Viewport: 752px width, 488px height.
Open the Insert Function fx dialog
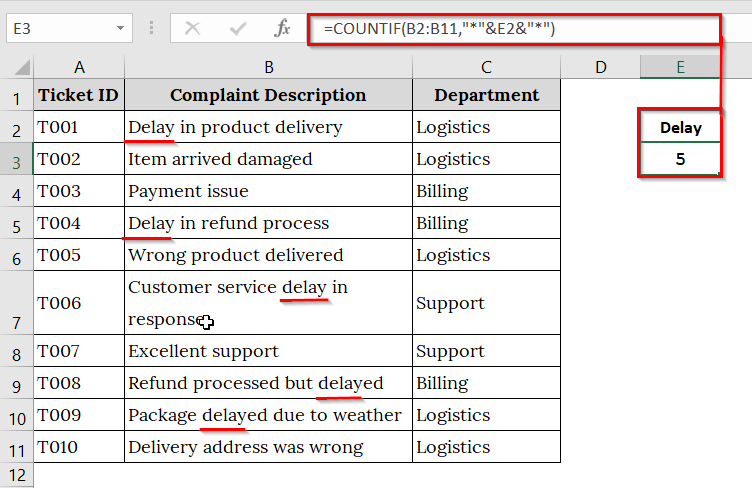282,28
